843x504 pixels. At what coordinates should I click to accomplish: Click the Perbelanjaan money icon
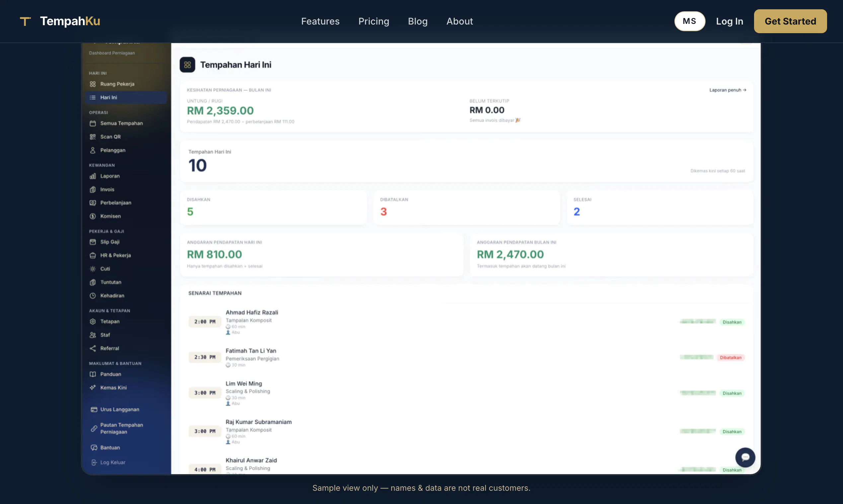93,203
